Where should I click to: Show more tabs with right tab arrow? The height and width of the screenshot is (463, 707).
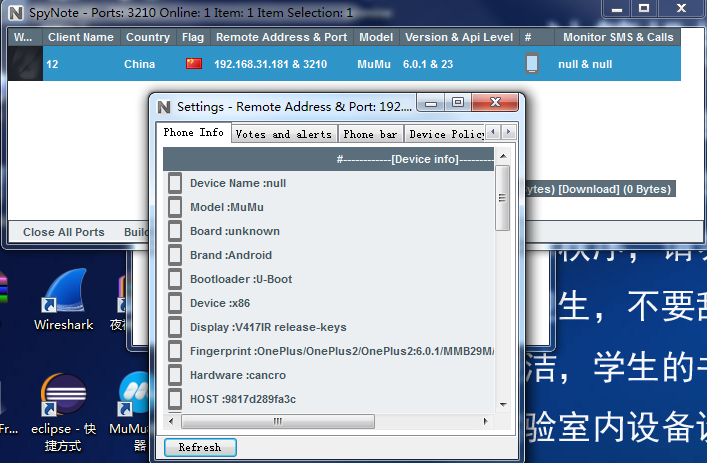click(508, 132)
